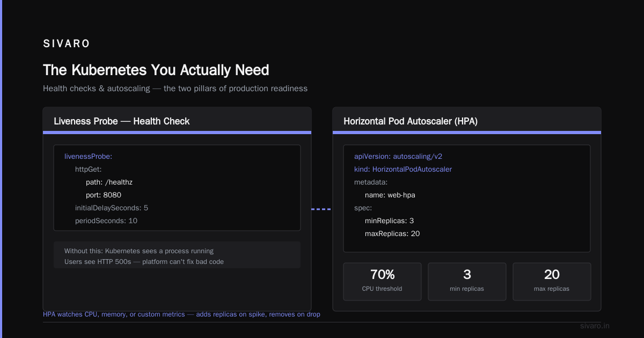Click the SIVARO brand name
Image resolution: width=644 pixels, height=338 pixels.
point(67,44)
